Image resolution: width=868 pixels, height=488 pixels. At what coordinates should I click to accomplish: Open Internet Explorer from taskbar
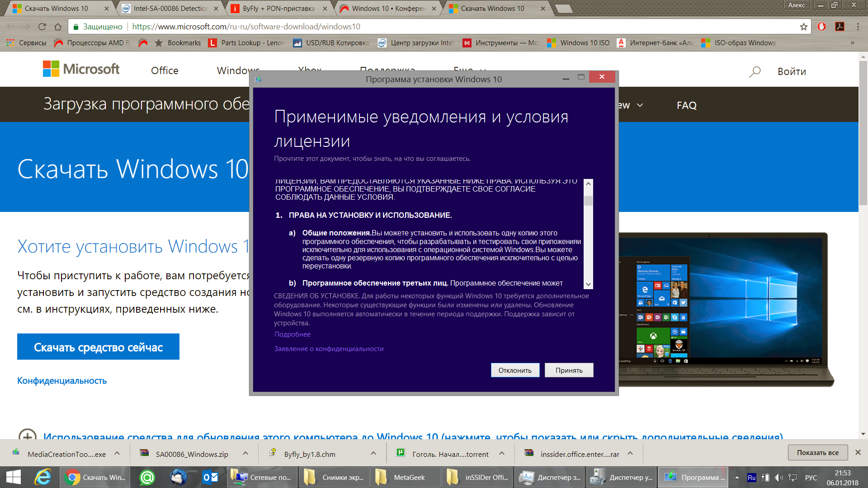(43, 477)
